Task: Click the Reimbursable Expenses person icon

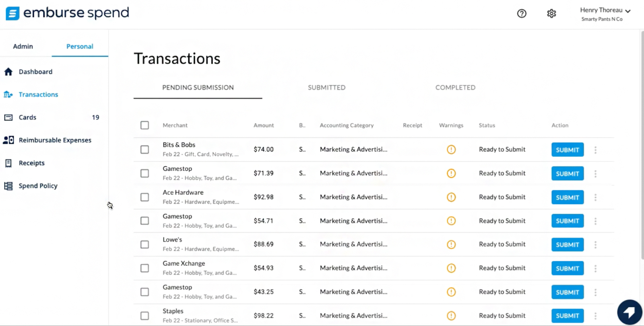Action: [x=8, y=140]
